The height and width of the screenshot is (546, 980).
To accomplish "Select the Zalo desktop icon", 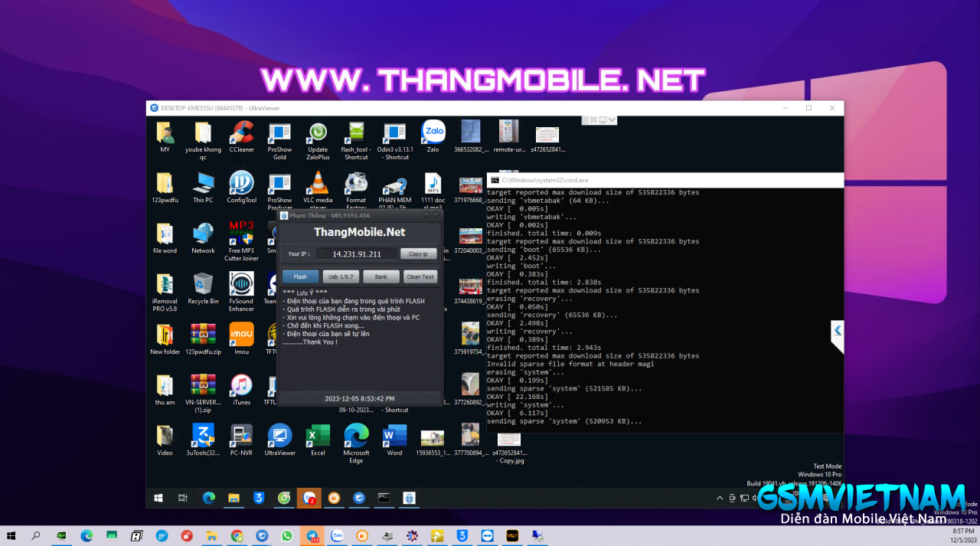I will tap(433, 137).
